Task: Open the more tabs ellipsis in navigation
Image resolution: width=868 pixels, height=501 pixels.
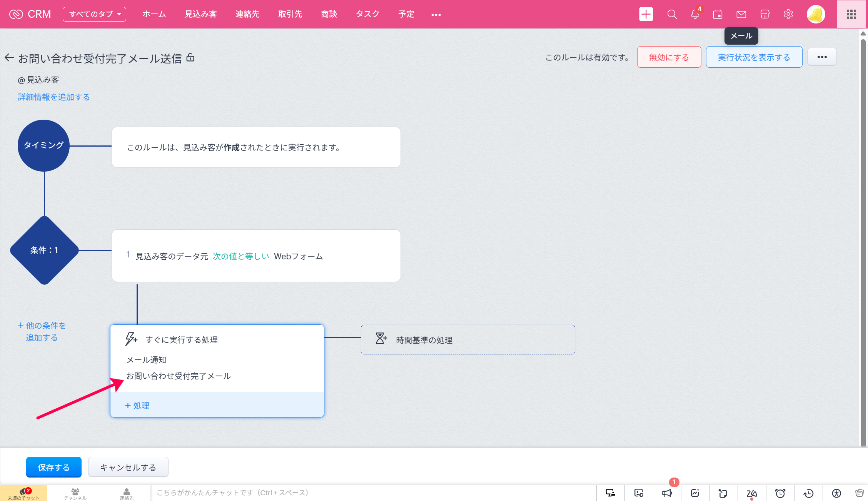Action: pos(436,15)
